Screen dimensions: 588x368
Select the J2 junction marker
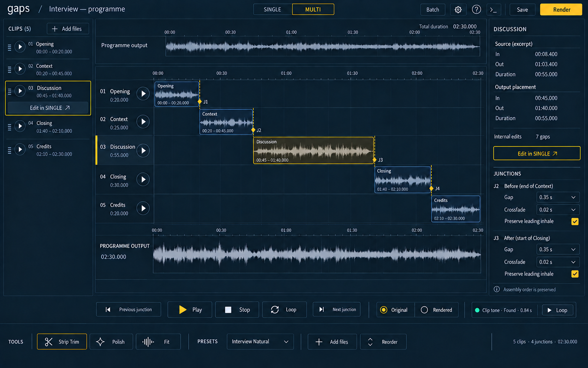tap(253, 130)
